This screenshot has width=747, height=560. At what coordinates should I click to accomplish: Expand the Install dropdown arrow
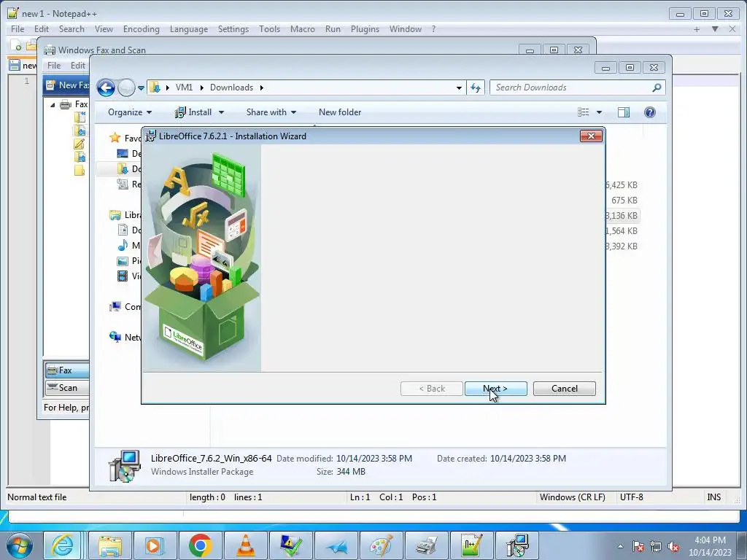point(221,112)
